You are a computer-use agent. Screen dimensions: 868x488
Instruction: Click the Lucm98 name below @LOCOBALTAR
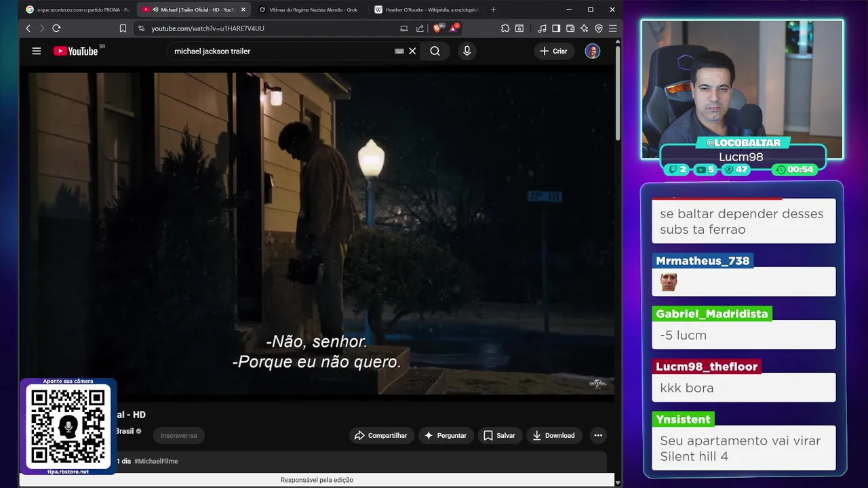[x=741, y=157]
